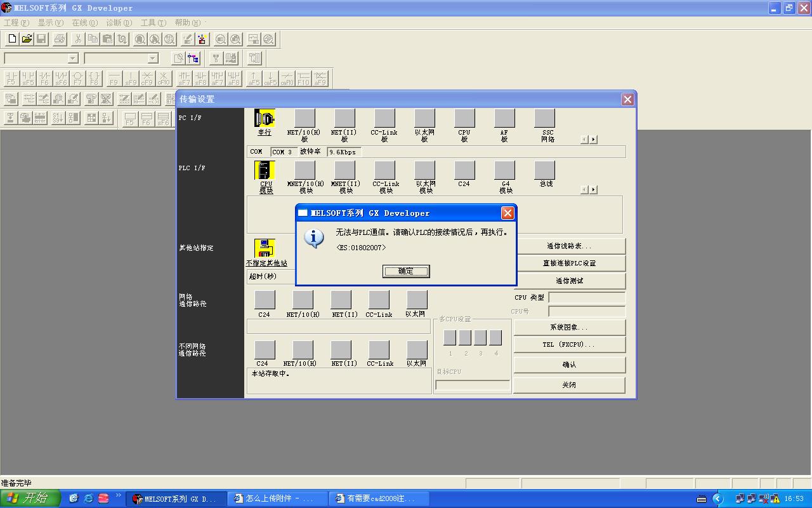The height and width of the screenshot is (508, 812).
Task: Select the CPU模块 PLC interface icon
Action: click(265, 170)
